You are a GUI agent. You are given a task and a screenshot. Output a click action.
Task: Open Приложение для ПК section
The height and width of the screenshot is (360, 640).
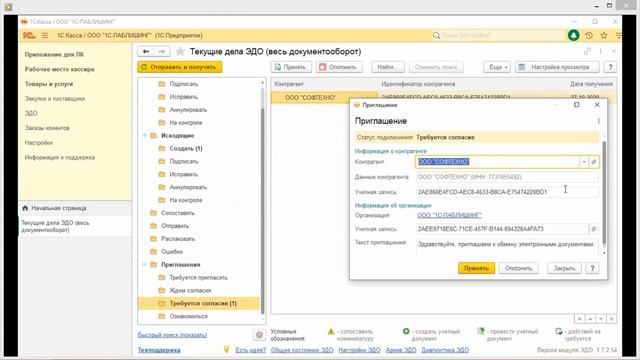click(x=54, y=54)
